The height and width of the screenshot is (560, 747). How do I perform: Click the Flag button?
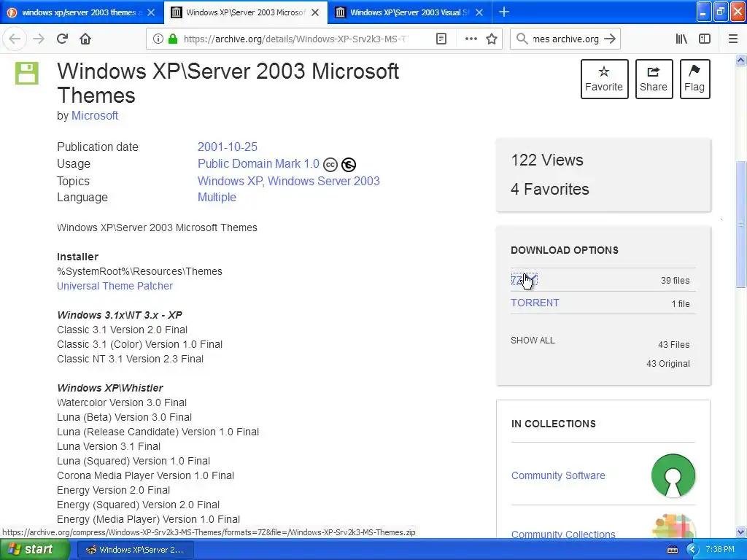pos(694,79)
